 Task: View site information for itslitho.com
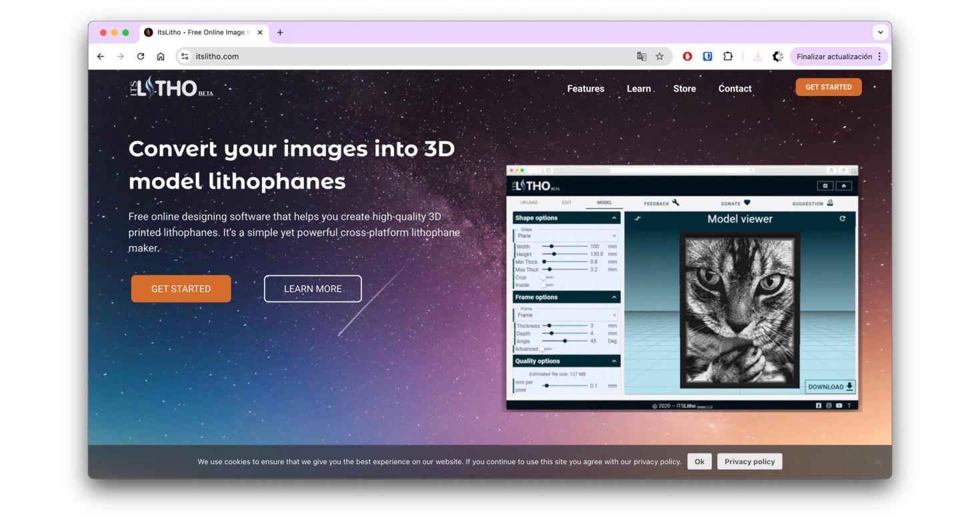coord(185,57)
